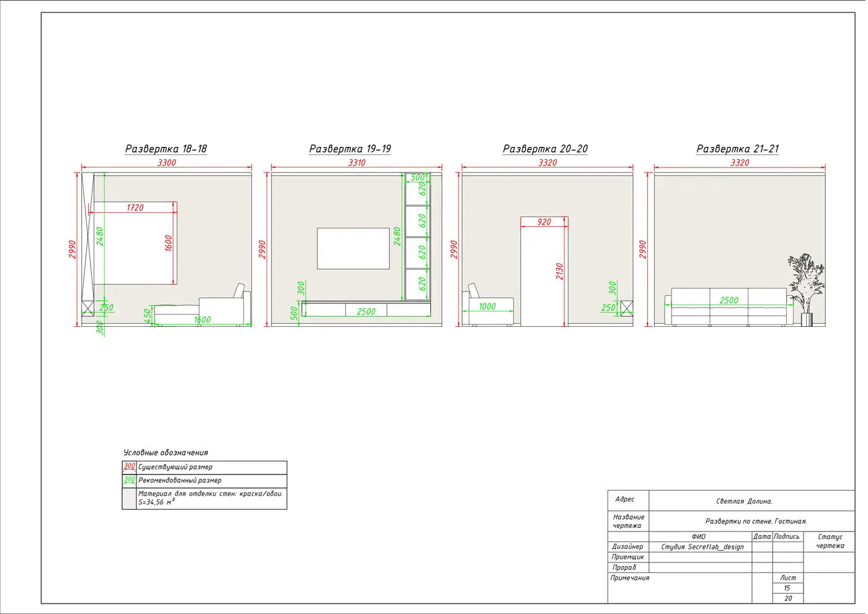The width and height of the screenshot is (868, 614).
Task: Select the "Адрес" label in title block
Action: click(625, 499)
